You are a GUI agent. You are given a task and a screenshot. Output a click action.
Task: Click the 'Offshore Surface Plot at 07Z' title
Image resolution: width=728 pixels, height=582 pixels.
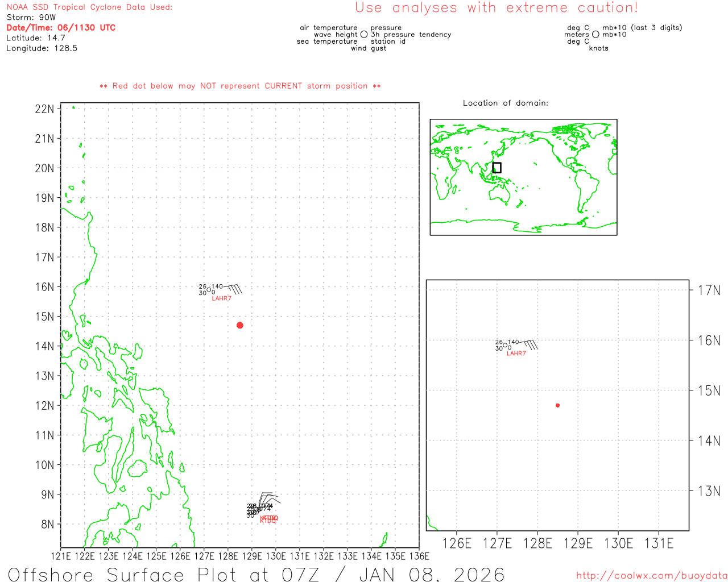pos(256,574)
